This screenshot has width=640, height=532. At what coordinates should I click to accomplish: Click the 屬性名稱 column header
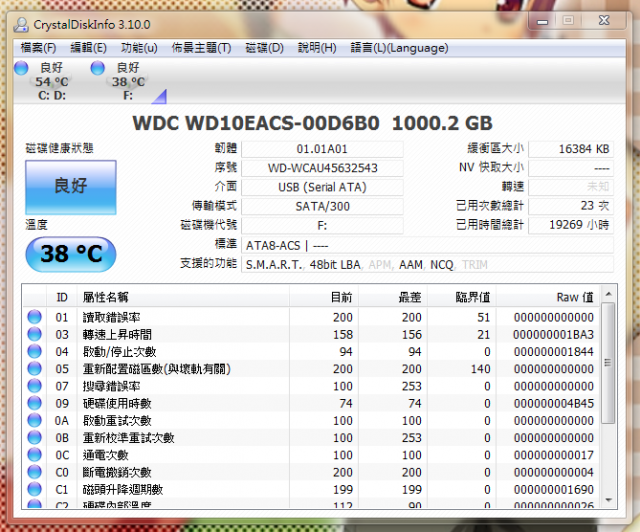[x=183, y=297]
